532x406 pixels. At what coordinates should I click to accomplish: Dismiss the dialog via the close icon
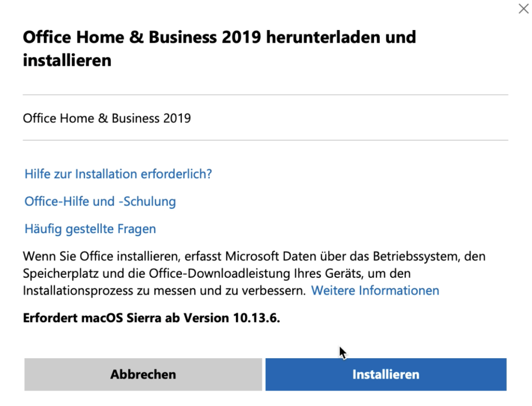tap(523, 9)
